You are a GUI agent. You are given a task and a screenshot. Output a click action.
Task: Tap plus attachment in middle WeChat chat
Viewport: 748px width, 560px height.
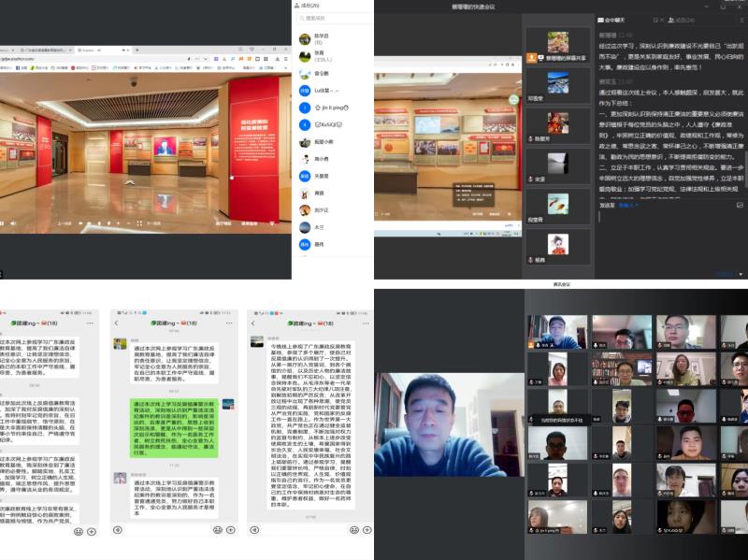[x=231, y=530]
